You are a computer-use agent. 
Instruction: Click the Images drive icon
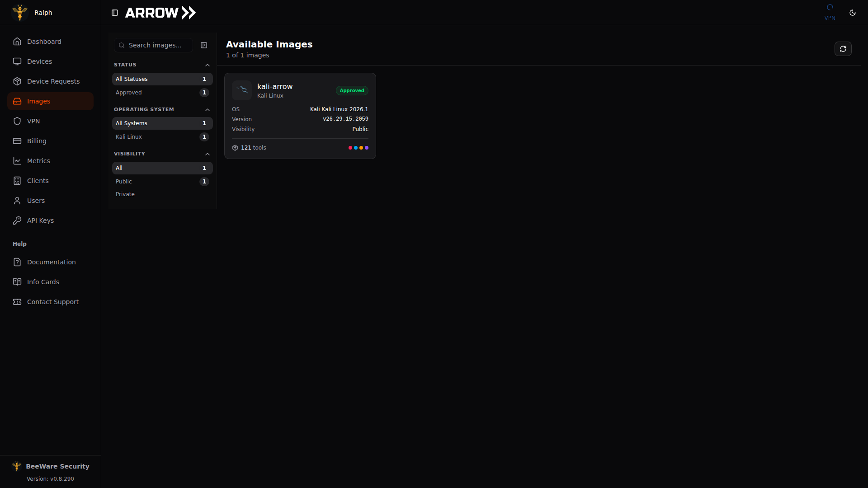coord(17,101)
